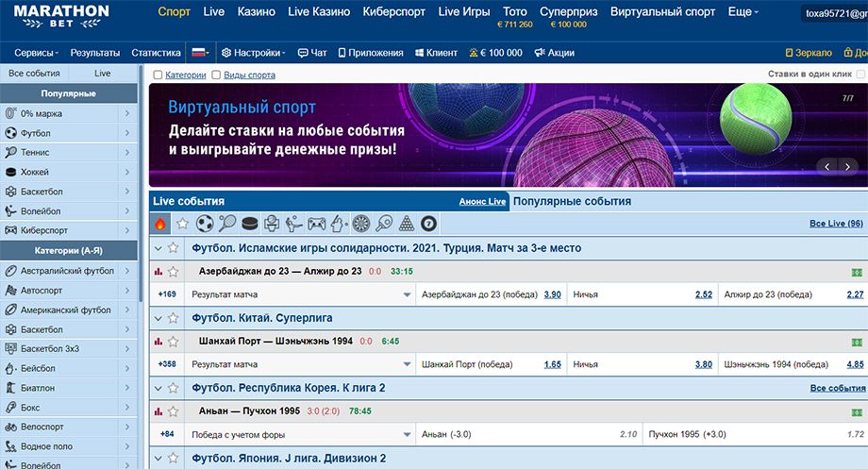
Task: Select the game controller esports filter icon
Action: (317, 224)
